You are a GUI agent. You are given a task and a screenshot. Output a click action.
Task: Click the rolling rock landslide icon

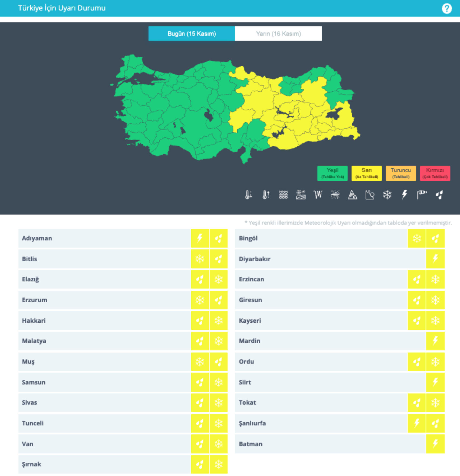[x=370, y=195]
